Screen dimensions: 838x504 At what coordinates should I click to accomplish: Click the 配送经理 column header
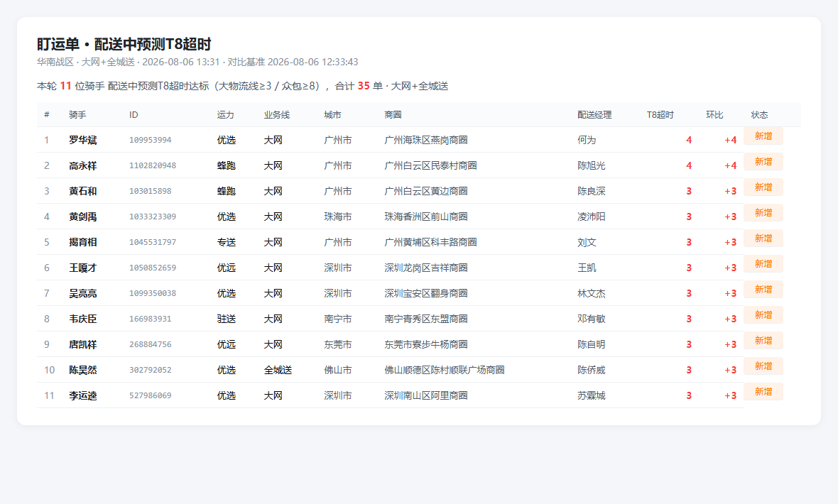click(x=594, y=115)
